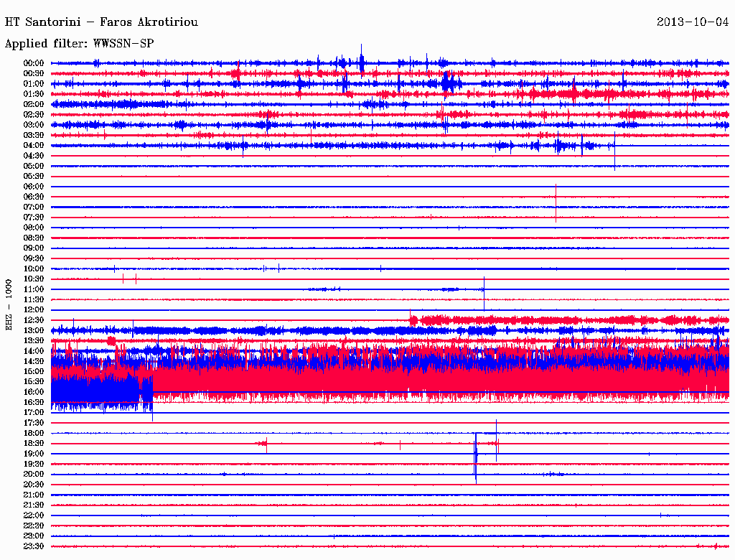Click the 'Applied filter: WWSSN-SP' text
This screenshot has width=735, height=560.
point(79,44)
